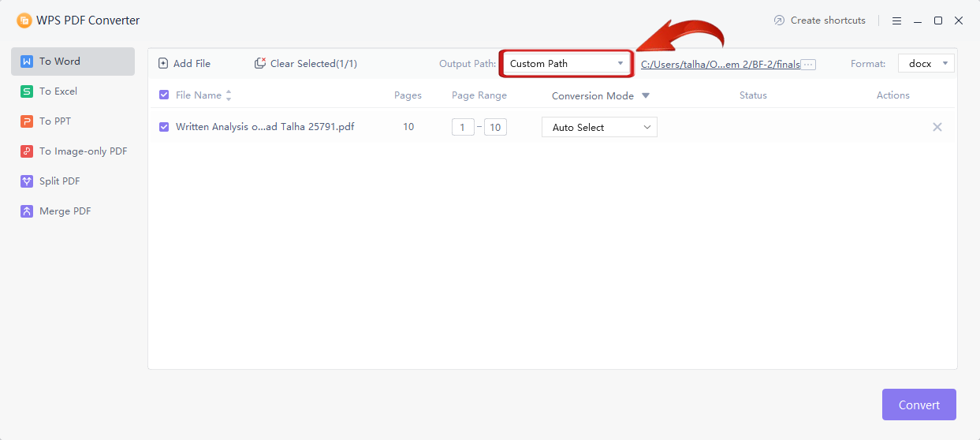The height and width of the screenshot is (440, 980).
Task: Click the Actions column header
Action: click(893, 95)
